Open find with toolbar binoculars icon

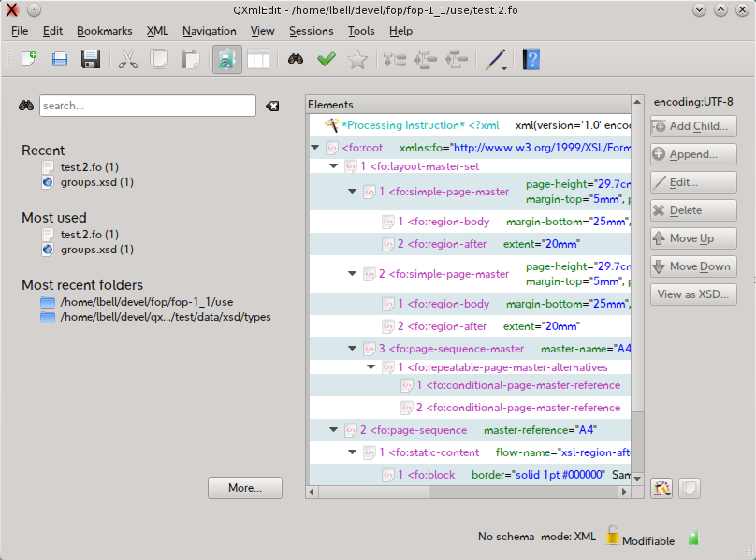point(296,59)
